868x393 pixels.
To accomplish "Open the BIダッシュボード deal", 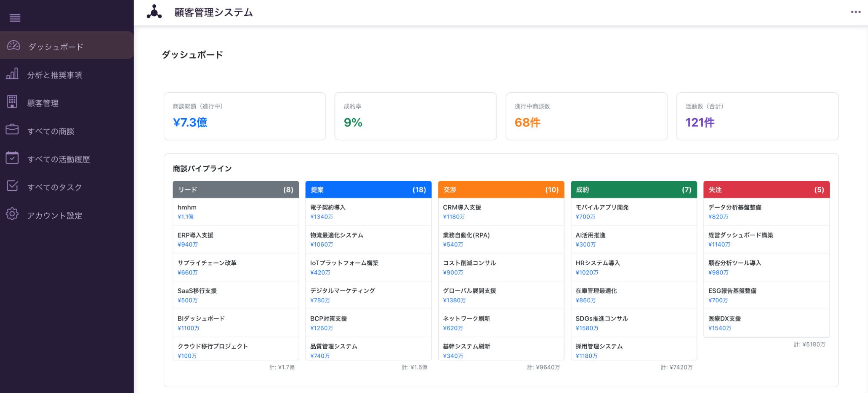I will (x=236, y=323).
